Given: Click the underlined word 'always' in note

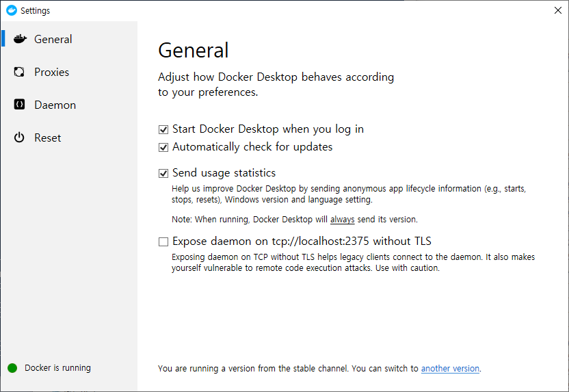Looking at the screenshot, I should point(342,220).
